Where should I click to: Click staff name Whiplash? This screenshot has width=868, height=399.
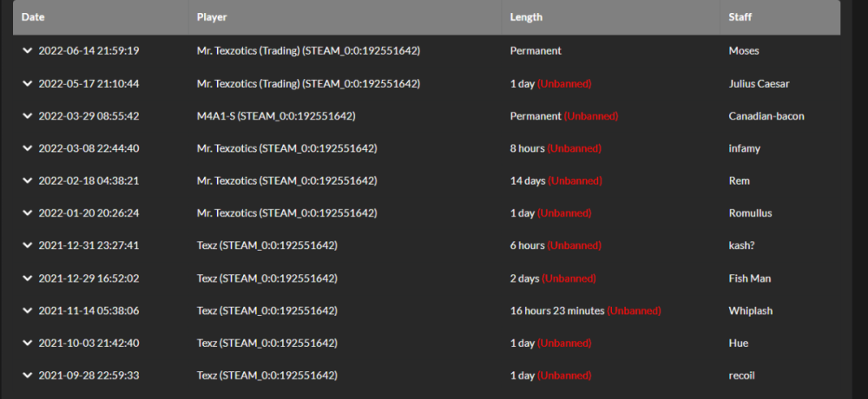(750, 311)
